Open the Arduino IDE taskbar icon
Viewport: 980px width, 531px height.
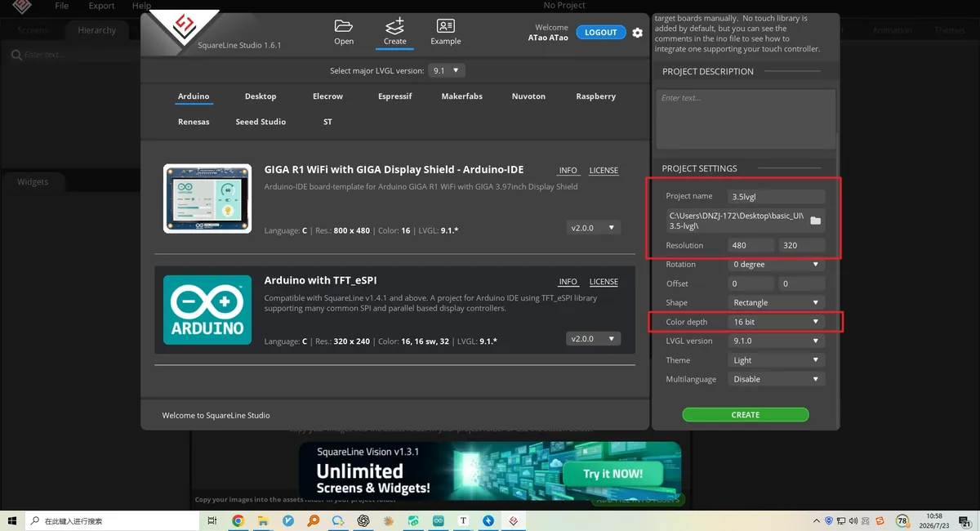point(439,520)
